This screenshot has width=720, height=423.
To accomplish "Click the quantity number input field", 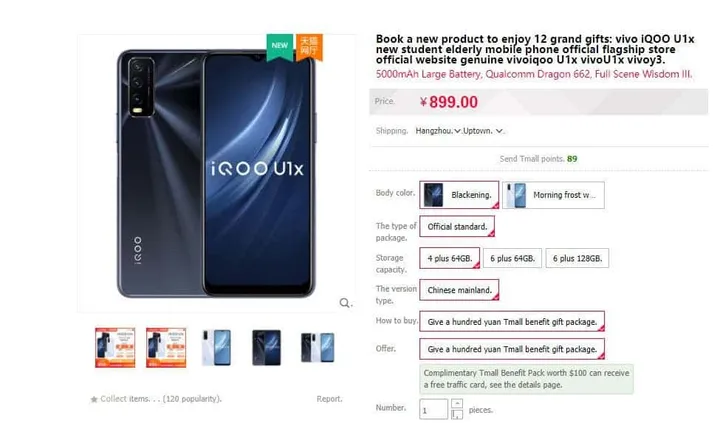I will [x=433, y=409].
